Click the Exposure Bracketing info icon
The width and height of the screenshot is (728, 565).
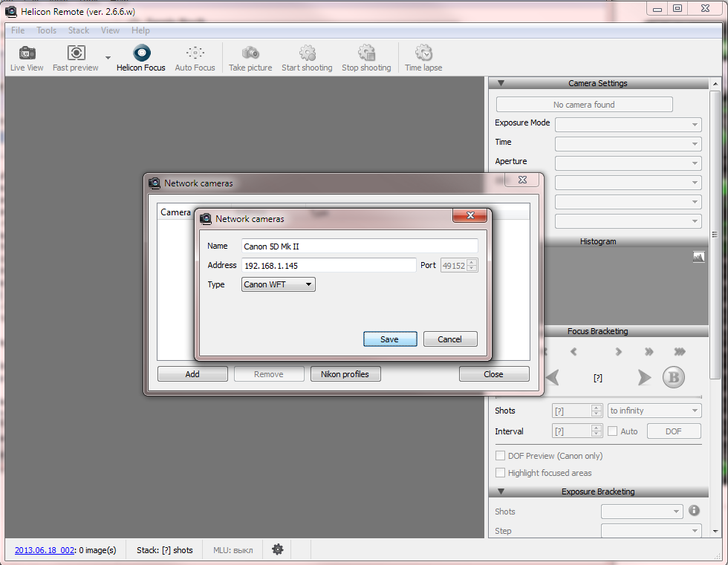pyautogui.click(x=694, y=511)
